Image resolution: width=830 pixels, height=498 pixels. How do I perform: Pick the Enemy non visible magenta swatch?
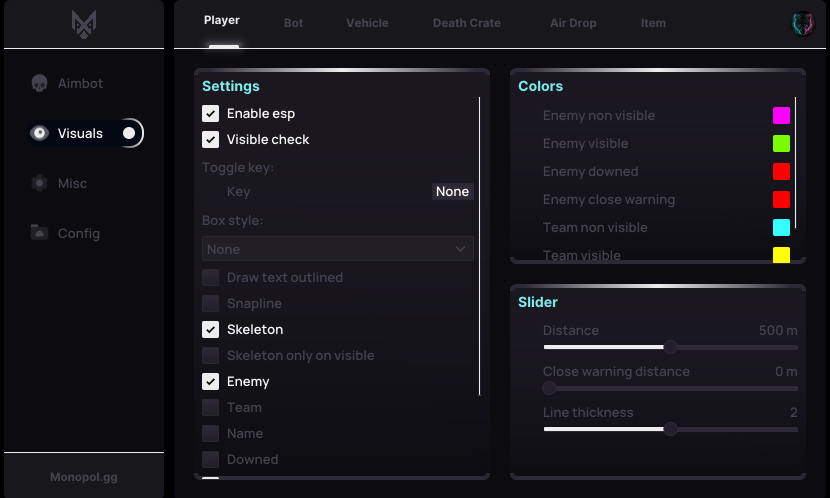click(x=781, y=115)
